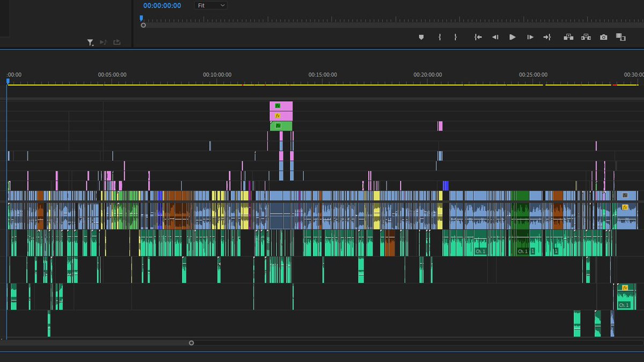Viewport: 644px width, 362px height.
Task: Click the filter funnel icon in the lower-left panel
Action: [89, 42]
